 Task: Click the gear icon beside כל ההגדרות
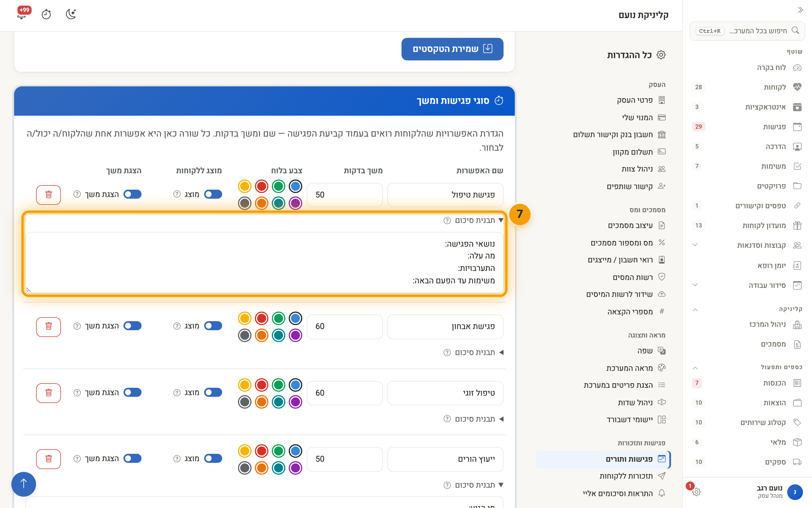point(661,55)
